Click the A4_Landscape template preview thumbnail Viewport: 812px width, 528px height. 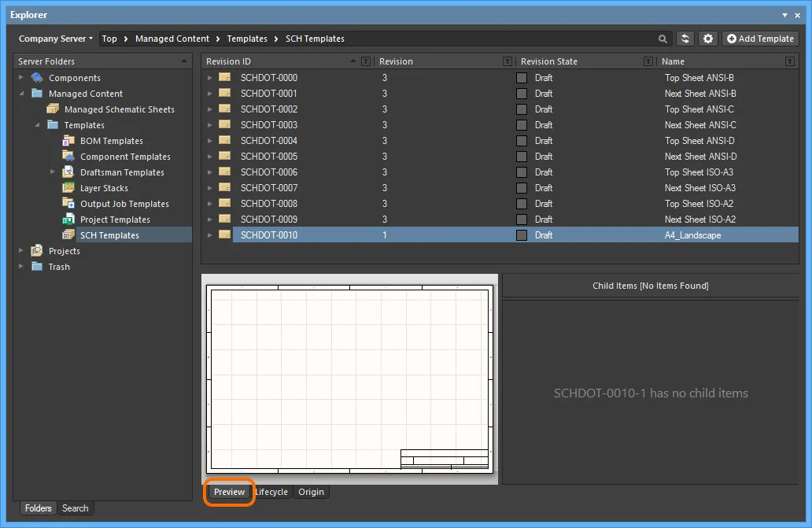349,379
